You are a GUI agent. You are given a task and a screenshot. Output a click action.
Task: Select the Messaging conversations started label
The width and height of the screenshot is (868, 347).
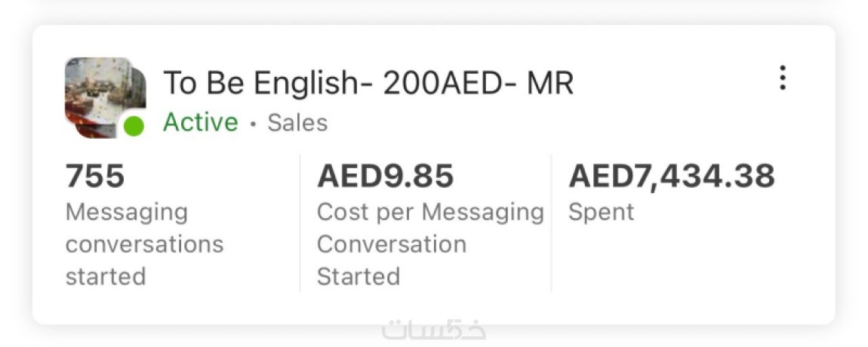[143, 244]
